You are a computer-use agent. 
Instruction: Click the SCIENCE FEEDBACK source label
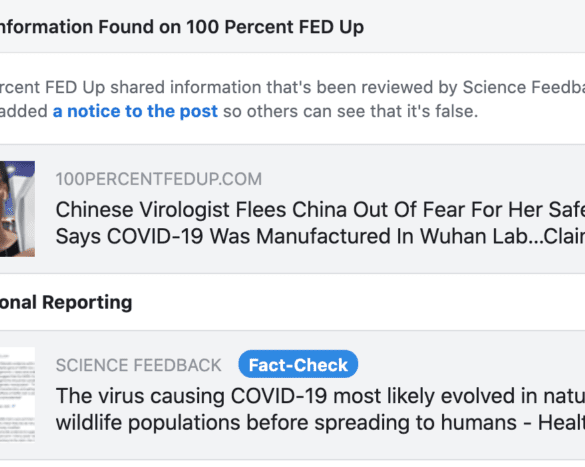[x=138, y=365]
